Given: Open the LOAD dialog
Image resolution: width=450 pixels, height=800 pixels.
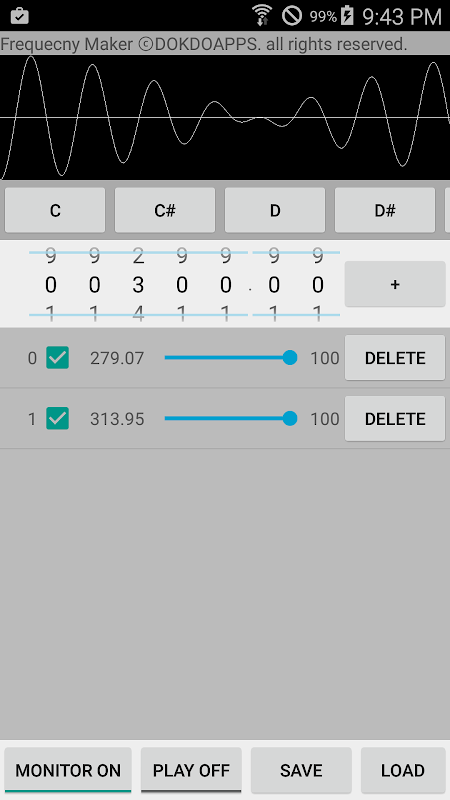Looking at the screenshot, I should coord(403,770).
